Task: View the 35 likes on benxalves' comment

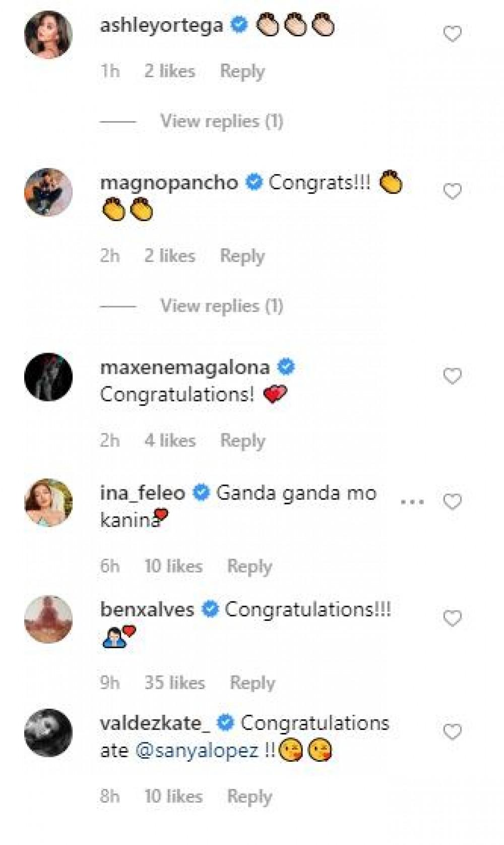Action: pyautogui.click(x=174, y=683)
